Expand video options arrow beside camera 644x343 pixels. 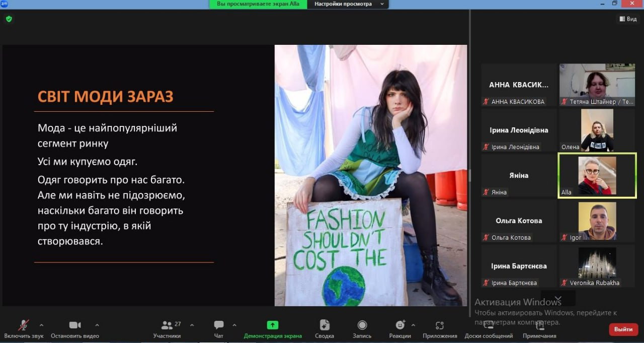(x=97, y=325)
